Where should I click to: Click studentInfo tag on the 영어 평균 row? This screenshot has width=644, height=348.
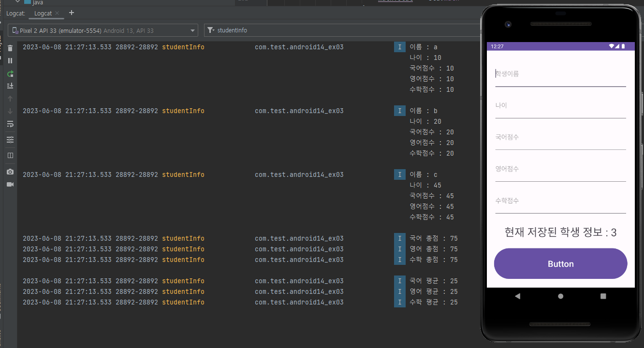183,291
